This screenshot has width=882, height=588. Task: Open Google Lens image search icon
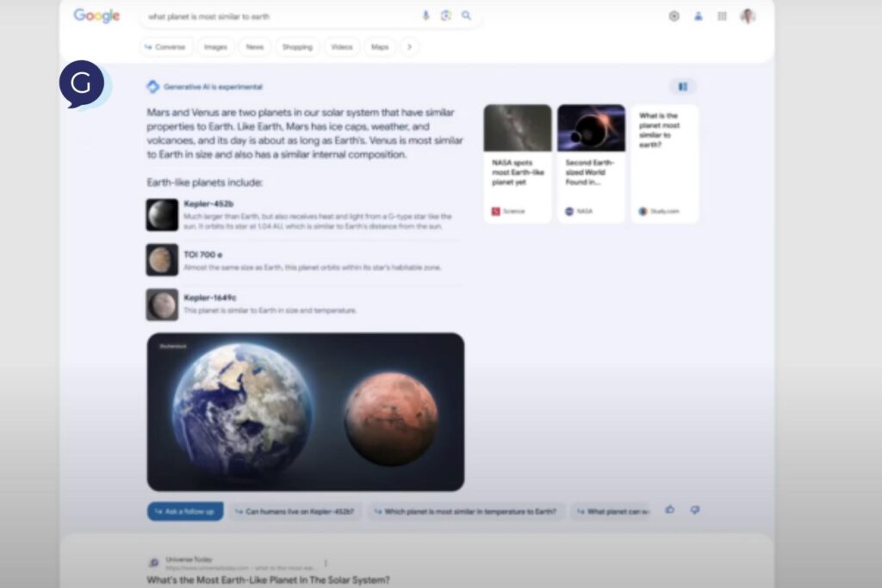click(x=446, y=15)
